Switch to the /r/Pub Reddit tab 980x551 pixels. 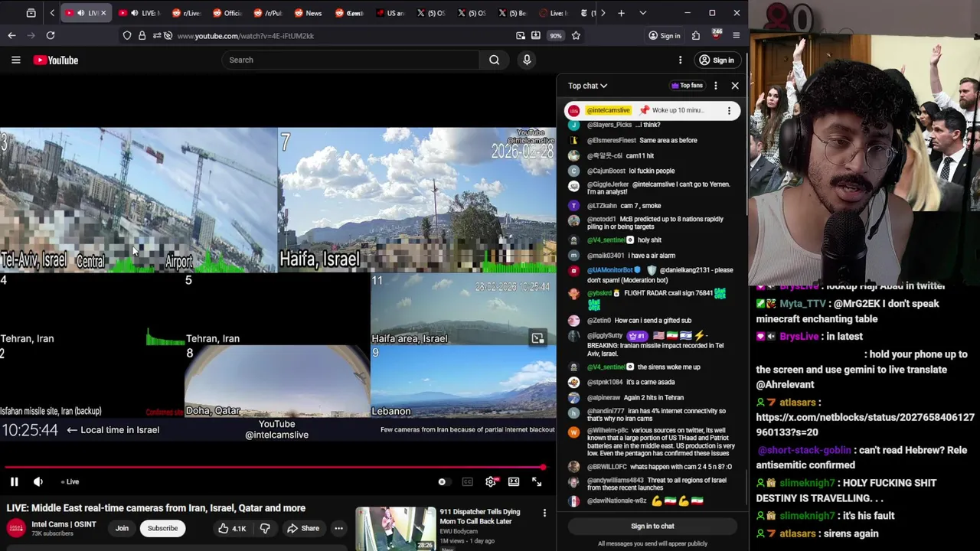click(x=268, y=13)
